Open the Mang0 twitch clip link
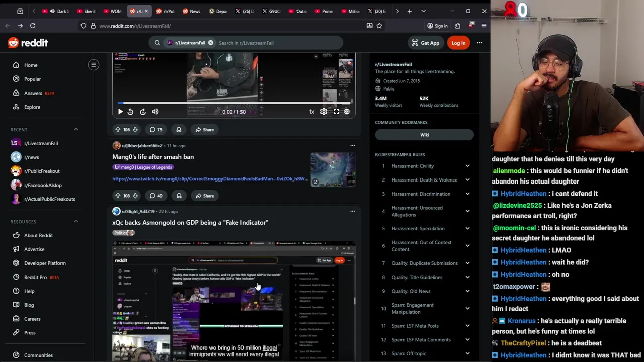This screenshot has height=362, width=644. pyautogui.click(x=210, y=179)
